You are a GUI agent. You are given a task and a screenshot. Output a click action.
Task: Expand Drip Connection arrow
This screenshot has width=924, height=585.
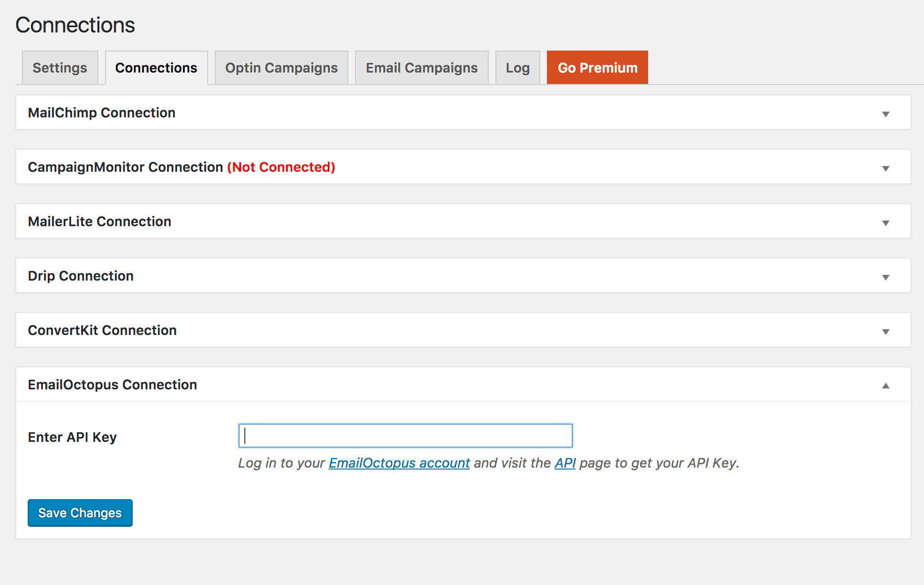885,277
